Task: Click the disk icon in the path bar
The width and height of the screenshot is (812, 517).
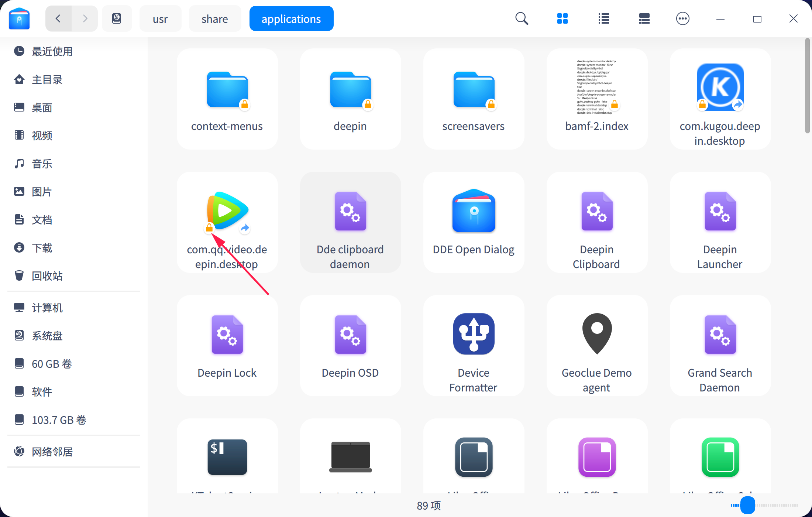Action: tap(117, 18)
